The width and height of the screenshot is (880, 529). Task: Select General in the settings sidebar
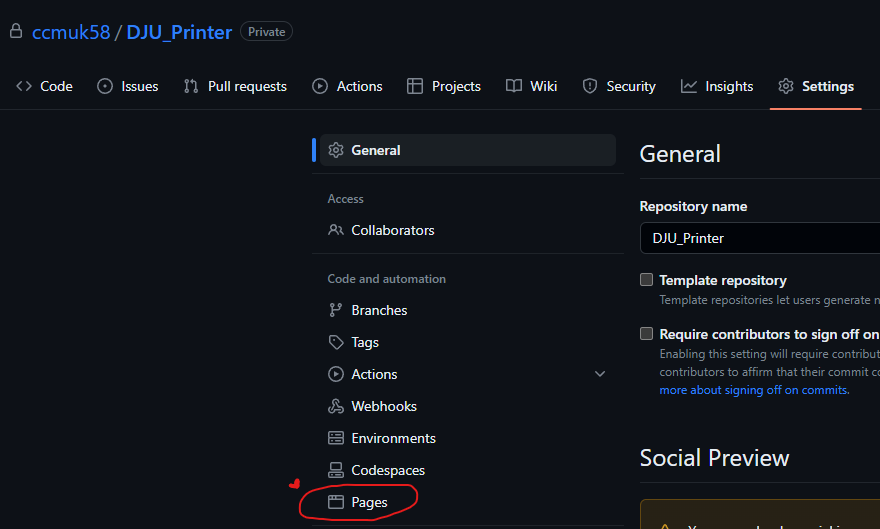(468, 150)
